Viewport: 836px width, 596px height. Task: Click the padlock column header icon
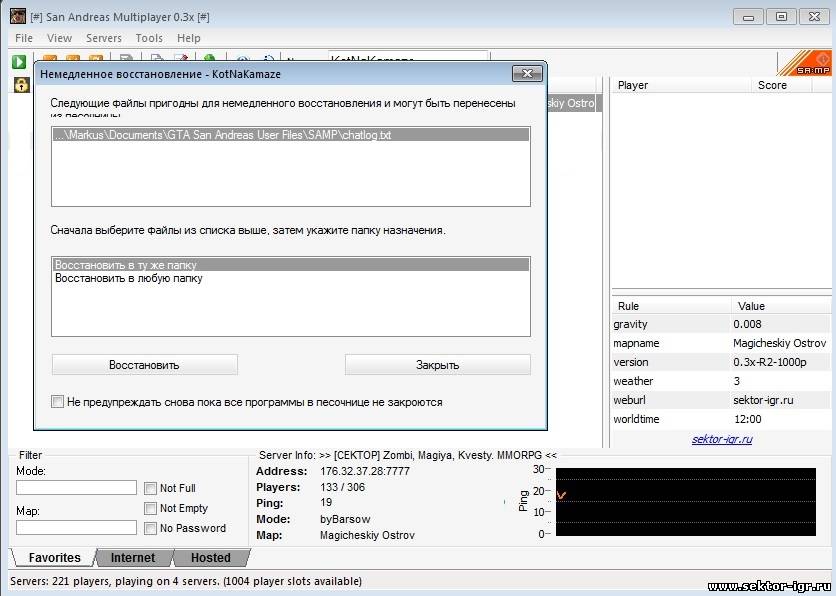pyautogui.click(x=21, y=85)
